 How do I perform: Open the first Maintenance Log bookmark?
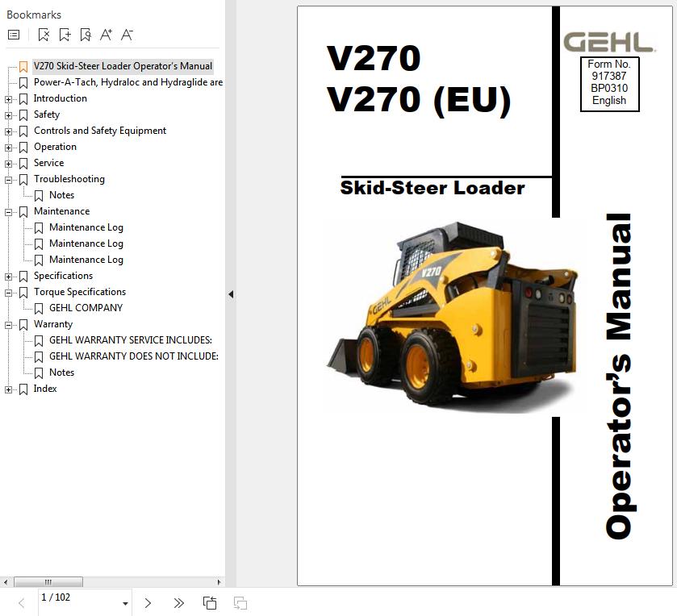click(x=86, y=227)
